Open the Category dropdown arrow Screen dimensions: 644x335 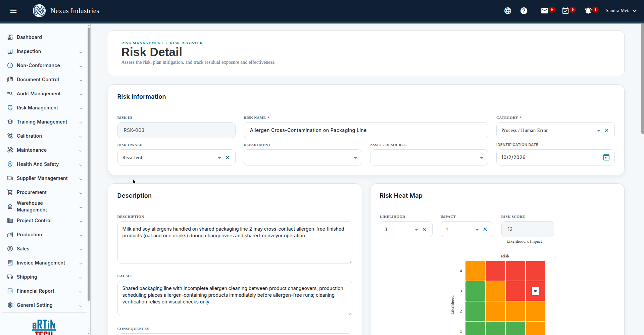click(599, 131)
